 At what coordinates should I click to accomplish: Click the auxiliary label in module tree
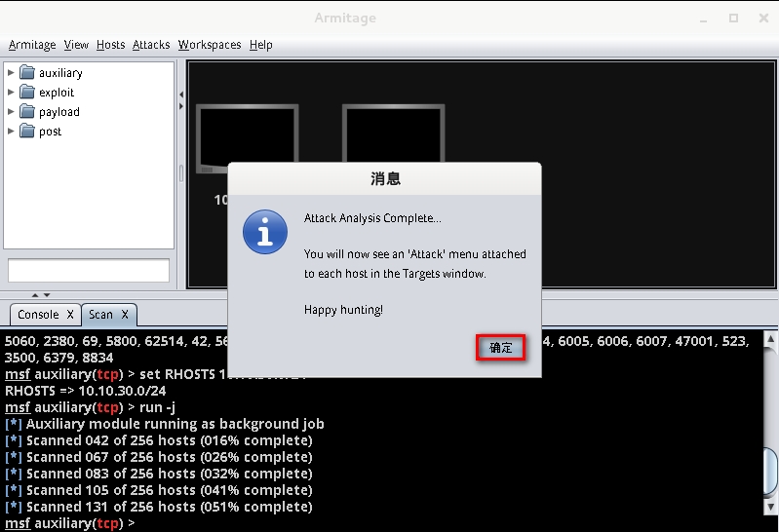coord(60,73)
